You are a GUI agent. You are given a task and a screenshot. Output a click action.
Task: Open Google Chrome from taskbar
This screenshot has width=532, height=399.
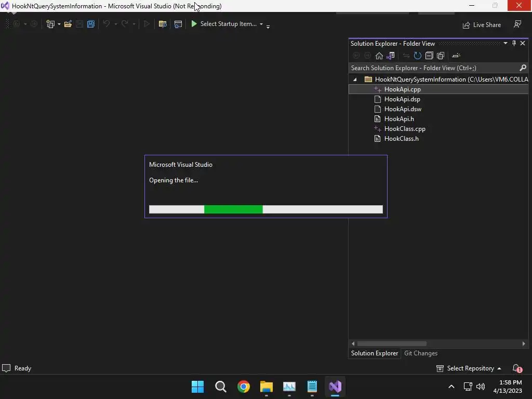[x=243, y=387]
